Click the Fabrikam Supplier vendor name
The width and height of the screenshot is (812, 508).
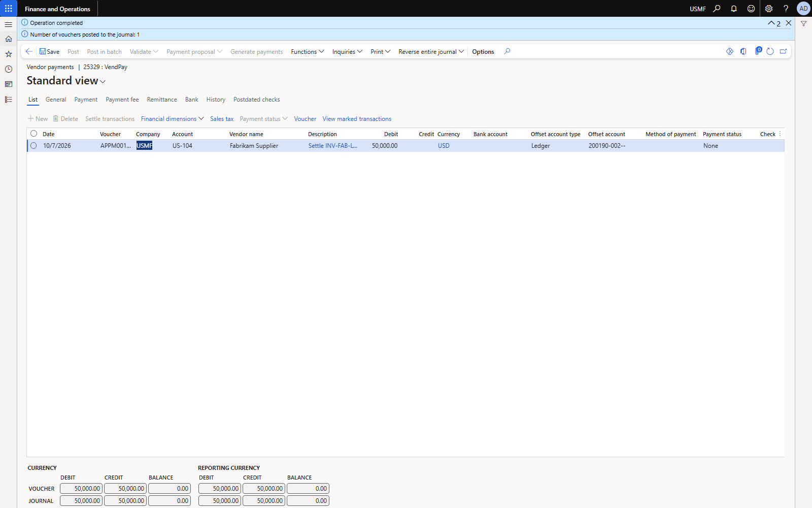pyautogui.click(x=254, y=146)
